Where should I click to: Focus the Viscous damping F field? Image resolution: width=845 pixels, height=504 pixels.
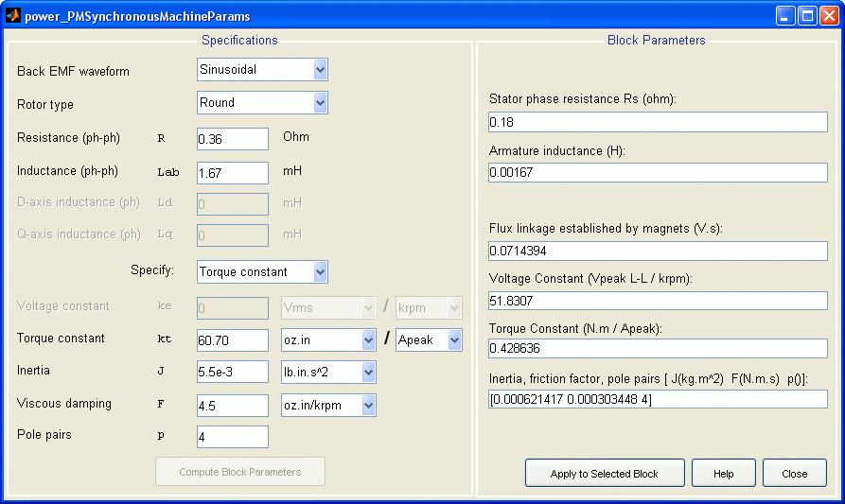click(x=233, y=406)
